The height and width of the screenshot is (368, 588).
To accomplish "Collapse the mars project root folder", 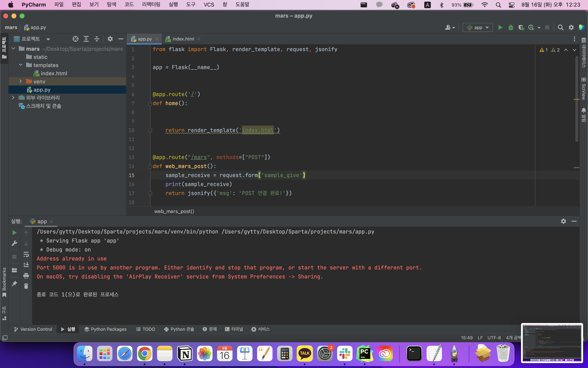I will pos(13,49).
